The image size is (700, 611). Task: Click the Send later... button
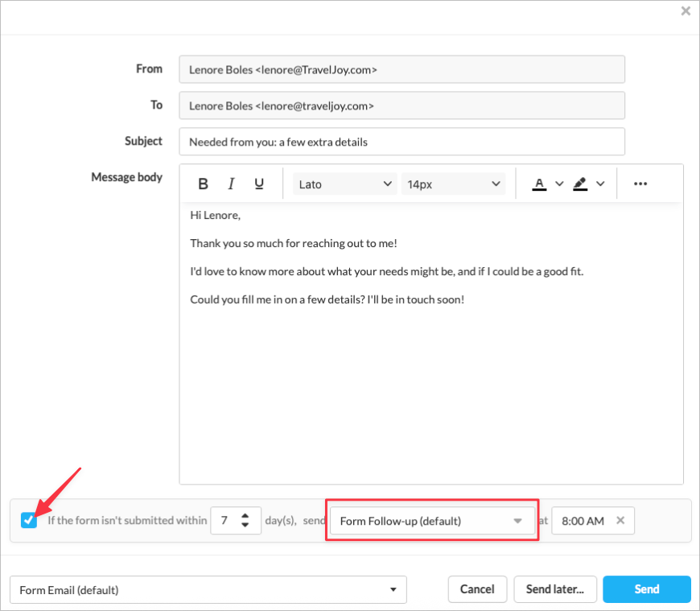[554, 589]
